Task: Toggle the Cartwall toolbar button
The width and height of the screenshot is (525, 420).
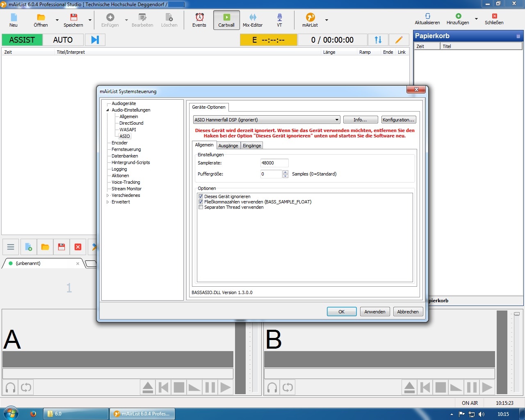Action: [x=226, y=20]
